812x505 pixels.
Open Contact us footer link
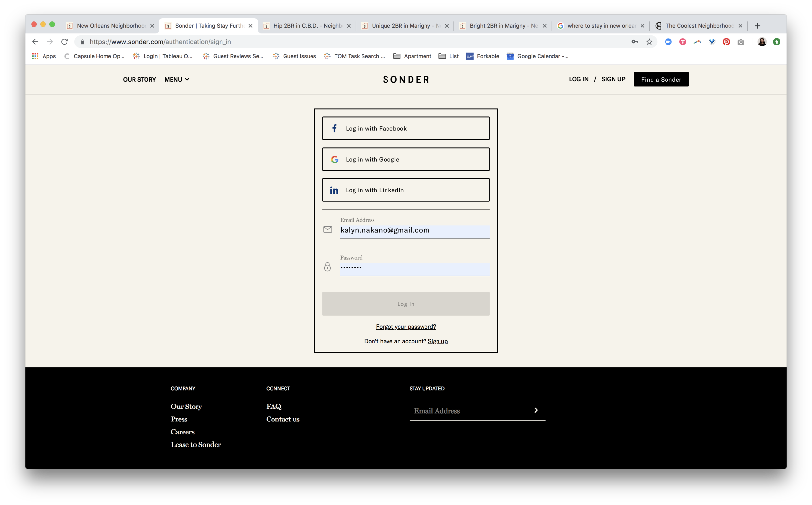pos(283,419)
